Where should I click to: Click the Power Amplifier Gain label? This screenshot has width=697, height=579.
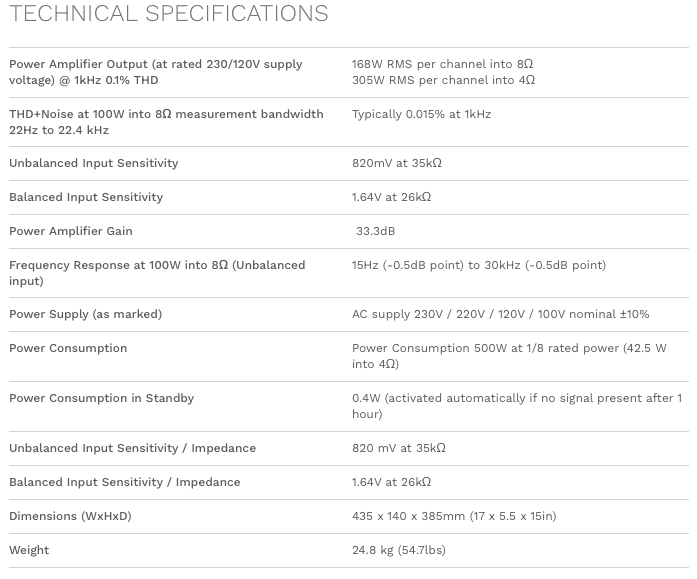[70, 231]
